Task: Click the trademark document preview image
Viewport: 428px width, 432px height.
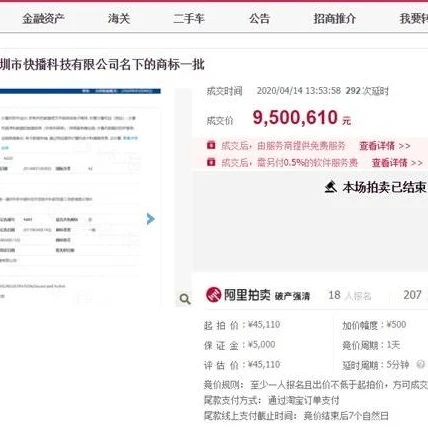Action: [x=80, y=197]
